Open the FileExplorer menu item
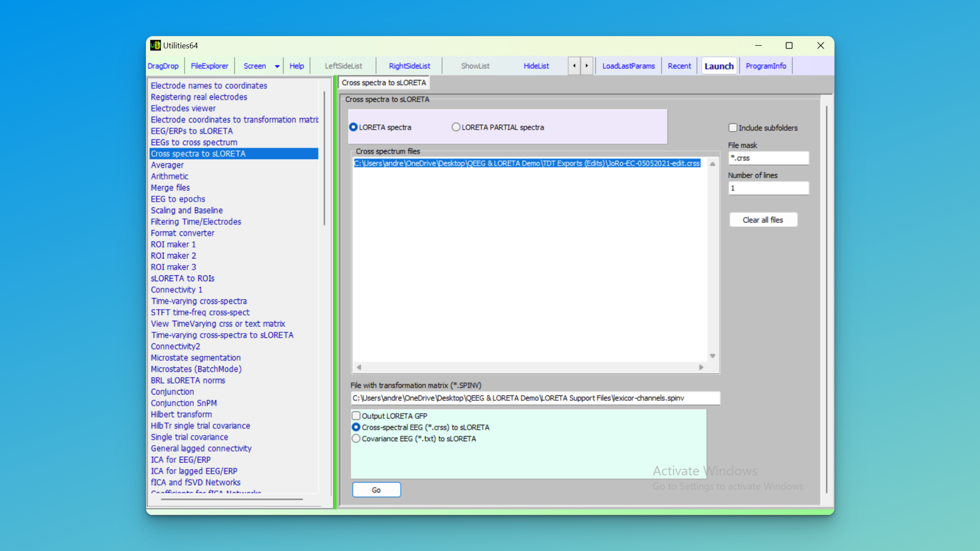 pyautogui.click(x=209, y=66)
